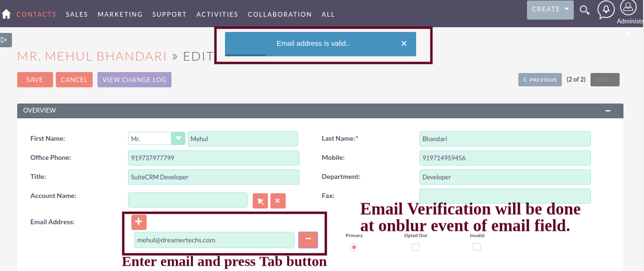The width and height of the screenshot is (644, 271).
Task: Click into the Fax input field
Action: [x=504, y=196]
